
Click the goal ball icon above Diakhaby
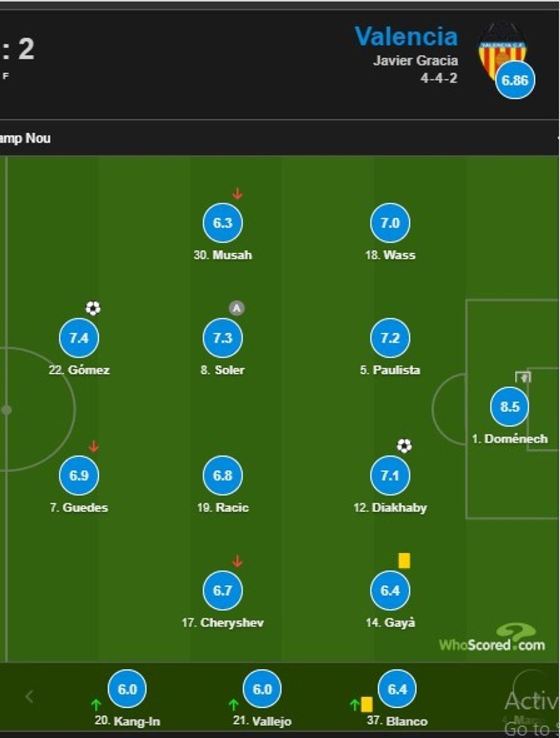[404, 446]
